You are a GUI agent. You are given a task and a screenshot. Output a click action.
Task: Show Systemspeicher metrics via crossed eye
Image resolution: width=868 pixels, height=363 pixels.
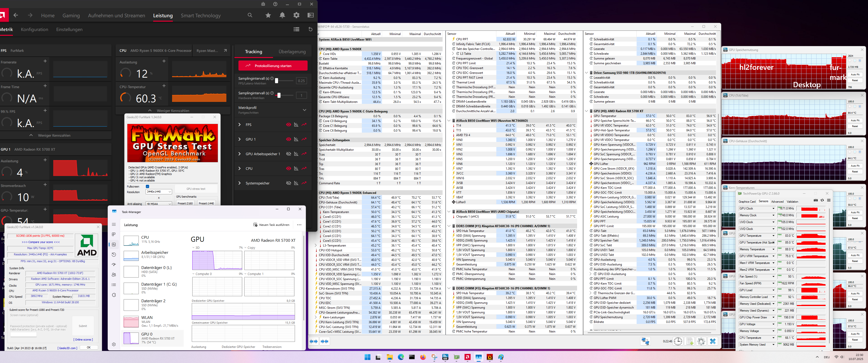click(x=288, y=183)
